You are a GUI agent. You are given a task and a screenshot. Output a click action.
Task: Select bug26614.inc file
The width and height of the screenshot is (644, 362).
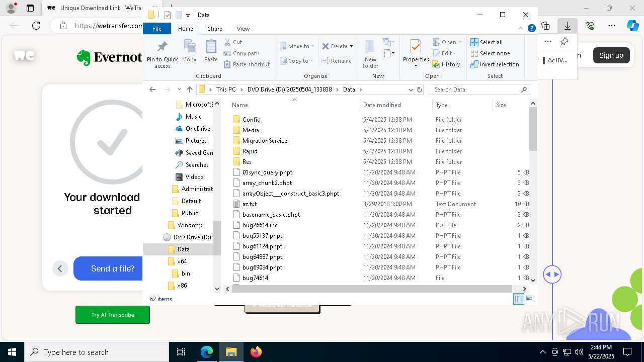point(260,225)
